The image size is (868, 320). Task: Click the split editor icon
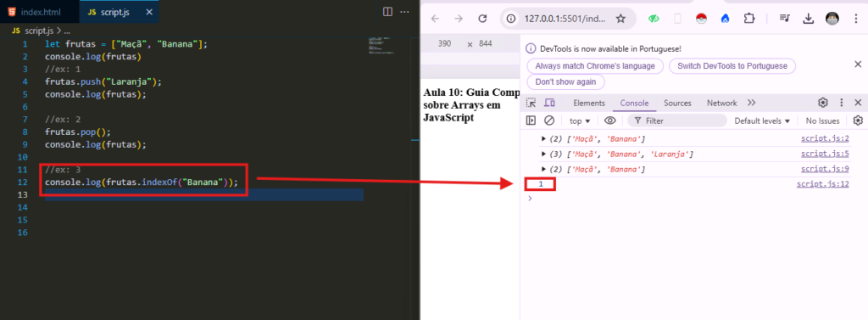point(387,12)
